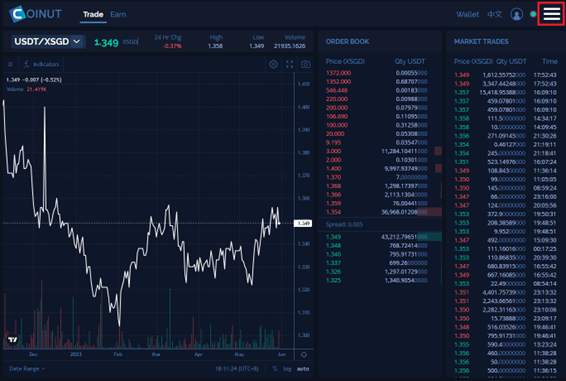Click the timezone clock icon below price axis
This screenshot has height=381, width=566.
[304, 355]
